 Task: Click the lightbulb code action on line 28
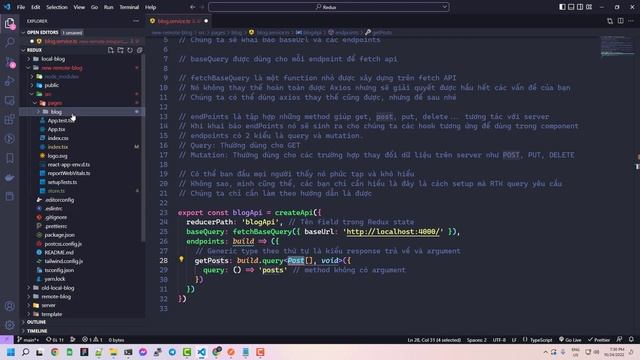[182, 259]
